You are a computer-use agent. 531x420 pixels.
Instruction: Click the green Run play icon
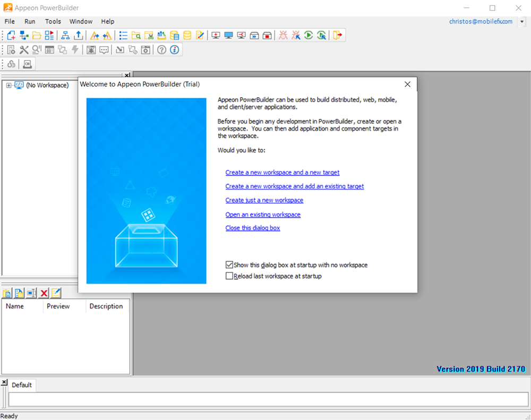[x=309, y=35]
